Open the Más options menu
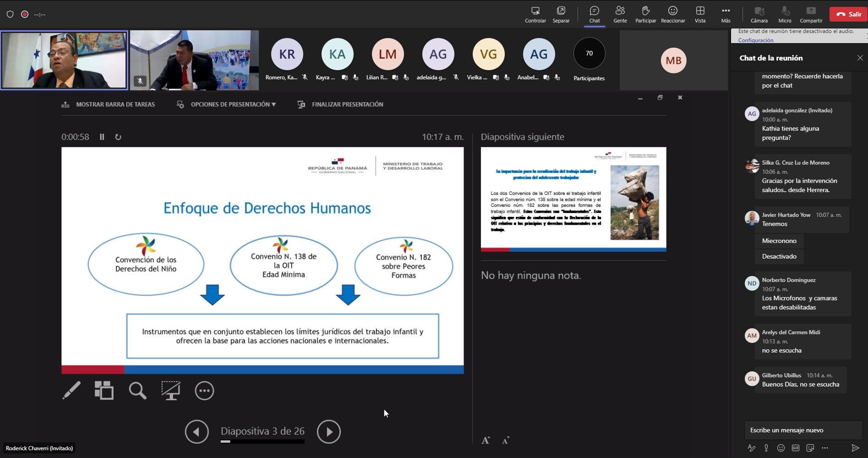Screen dimensions: 868x458 (x=726, y=14)
